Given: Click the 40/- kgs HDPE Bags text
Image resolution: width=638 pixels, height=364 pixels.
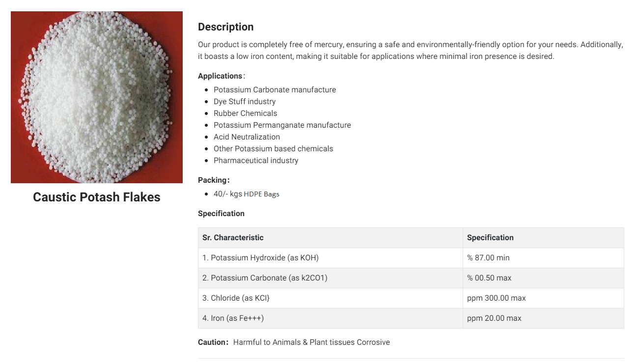Looking at the screenshot, I should pos(247,194).
